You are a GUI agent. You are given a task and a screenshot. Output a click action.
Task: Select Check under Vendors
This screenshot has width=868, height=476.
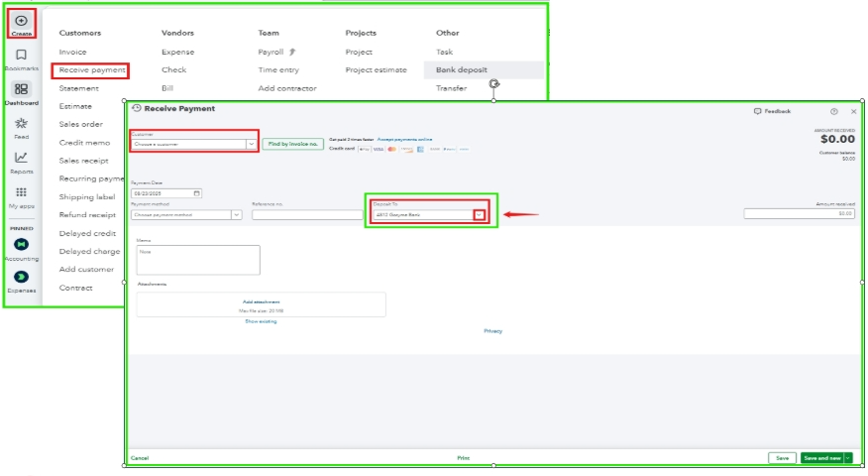click(173, 69)
